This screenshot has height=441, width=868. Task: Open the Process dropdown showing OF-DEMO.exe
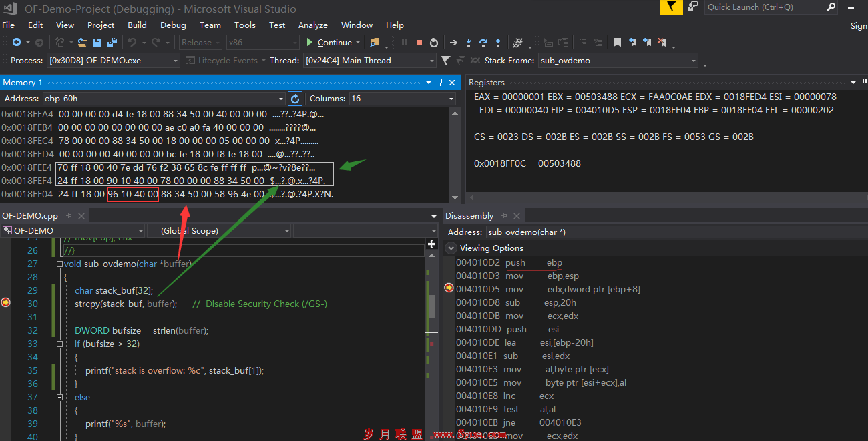(114, 61)
